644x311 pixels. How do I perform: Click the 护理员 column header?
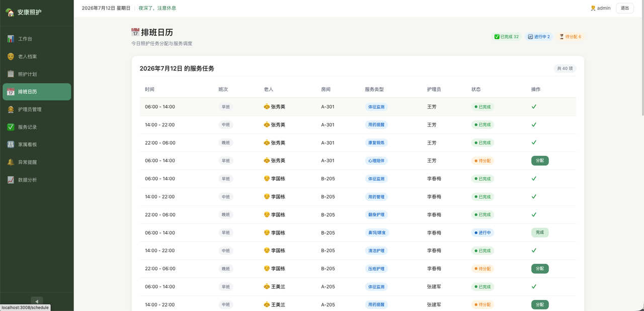coord(434,89)
